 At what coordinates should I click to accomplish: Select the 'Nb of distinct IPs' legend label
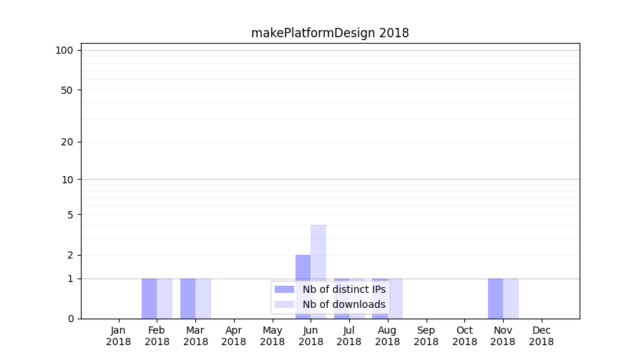click(x=343, y=289)
